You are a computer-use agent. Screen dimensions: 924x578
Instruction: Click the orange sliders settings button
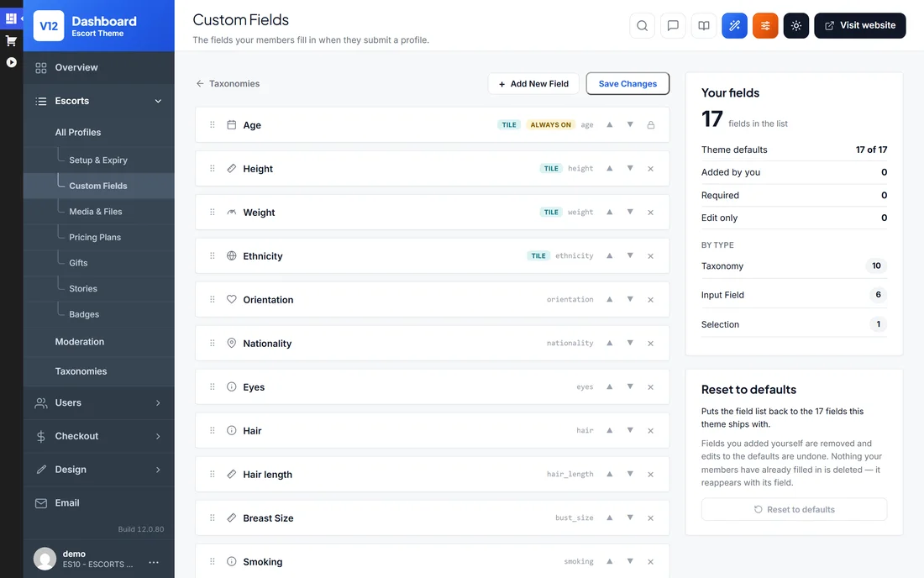click(765, 25)
